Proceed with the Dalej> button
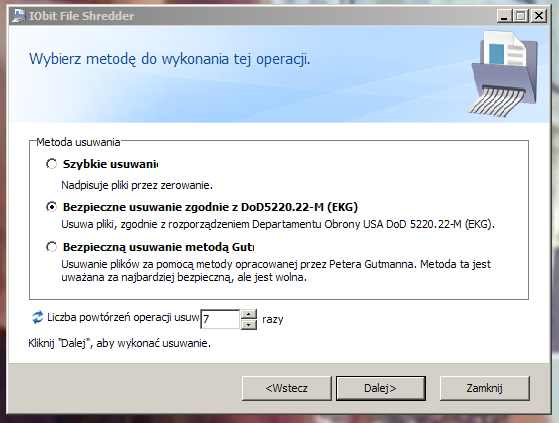The image size is (559, 423). [380, 388]
